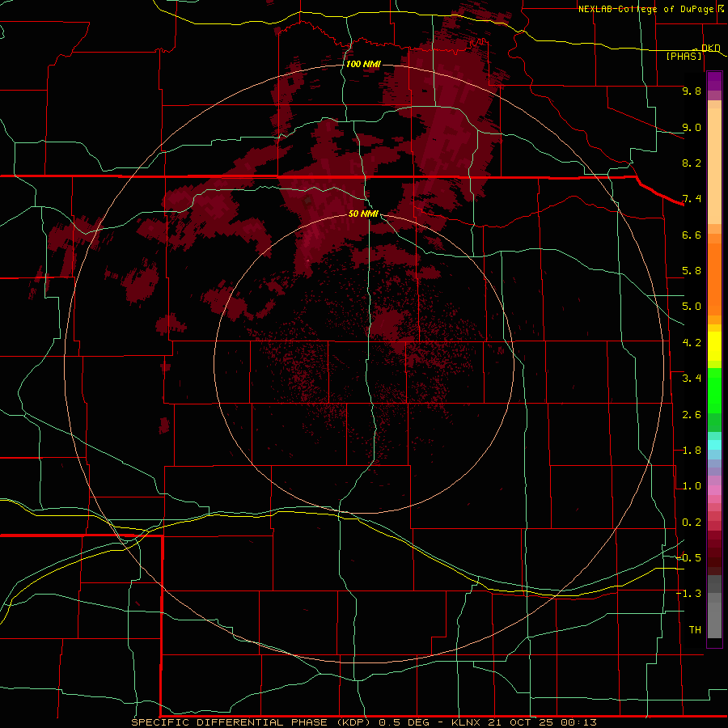The width and height of the screenshot is (728, 728).
Task: Click the 3.4 value on color scale
Action: pyautogui.click(x=692, y=379)
